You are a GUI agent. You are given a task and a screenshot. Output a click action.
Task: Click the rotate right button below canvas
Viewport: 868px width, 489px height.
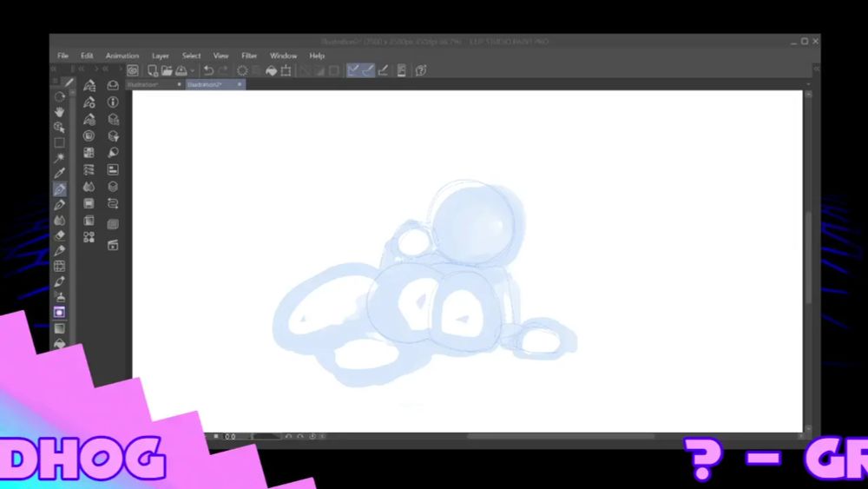(300, 436)
